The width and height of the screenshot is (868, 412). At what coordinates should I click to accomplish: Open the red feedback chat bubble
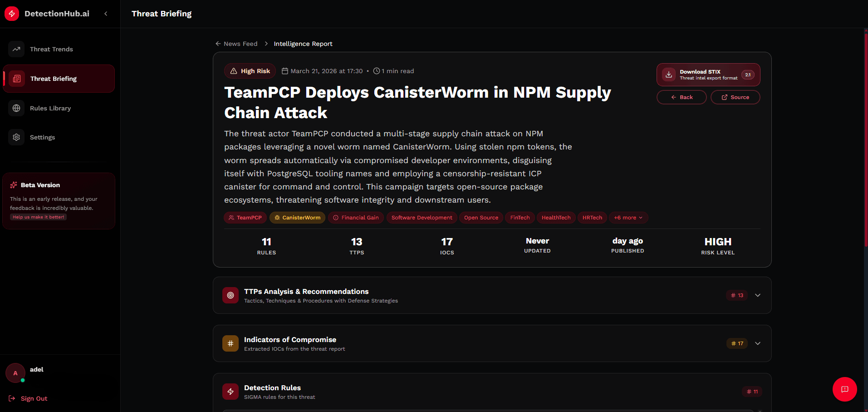click(844, 389)
